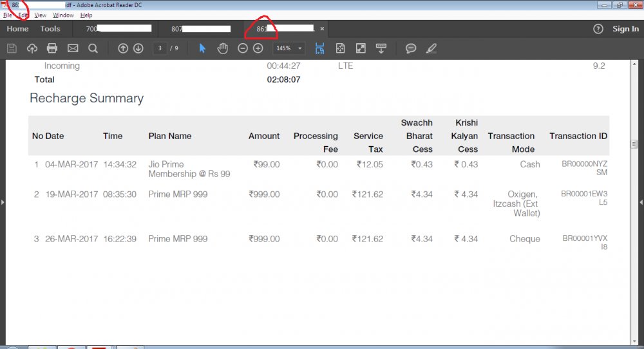Click the zoom in plus icon
644x349 pixels.
[x=258, y=48]
